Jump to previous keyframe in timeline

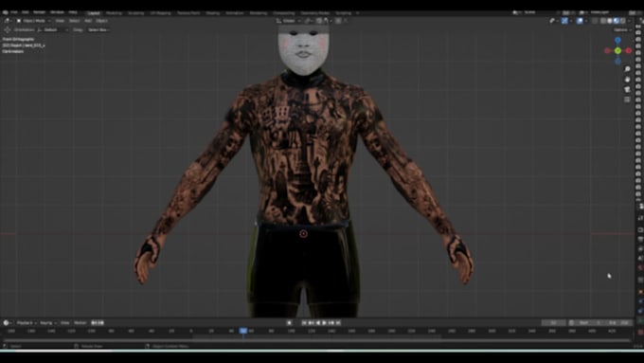coord(311,322)
